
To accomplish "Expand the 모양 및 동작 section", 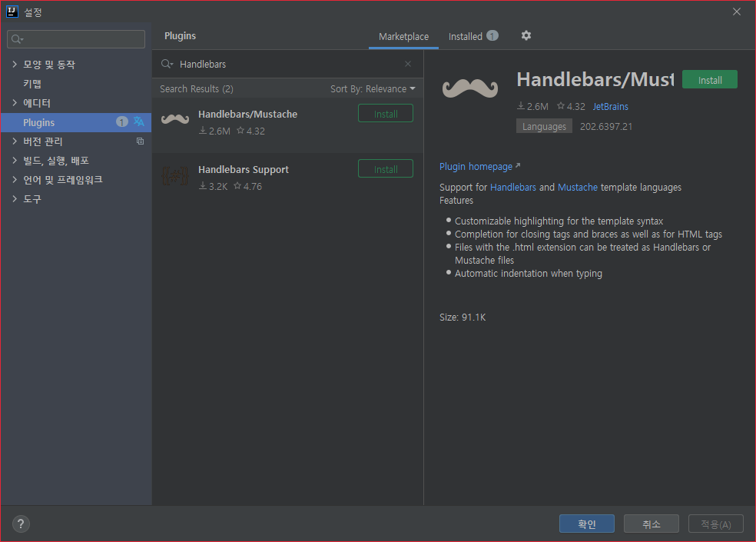I will pyautogui.click(x=15, y=64).
